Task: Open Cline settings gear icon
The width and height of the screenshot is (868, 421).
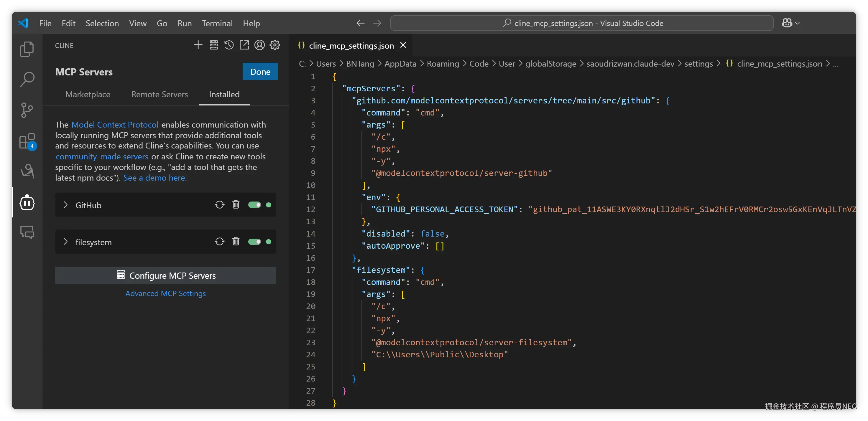Action: click(x=274, y=45)
